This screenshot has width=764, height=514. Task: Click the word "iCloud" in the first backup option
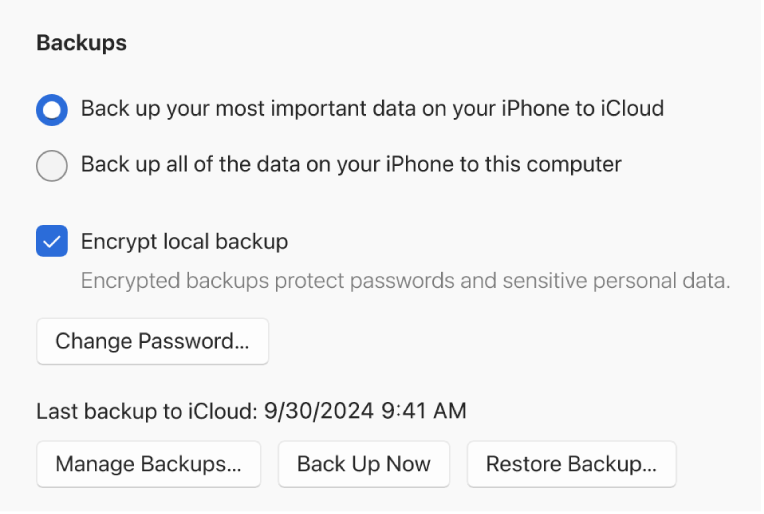click(632, 108)
